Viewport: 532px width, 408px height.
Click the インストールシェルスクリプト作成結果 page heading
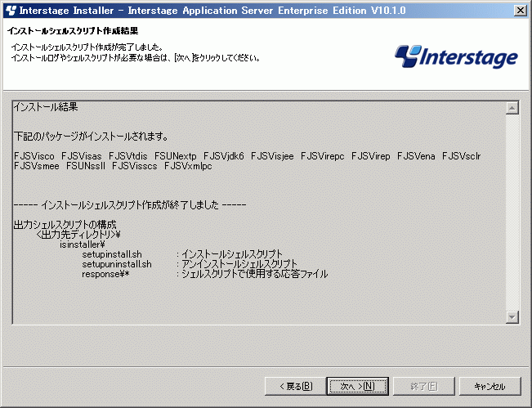click(73, 31)
